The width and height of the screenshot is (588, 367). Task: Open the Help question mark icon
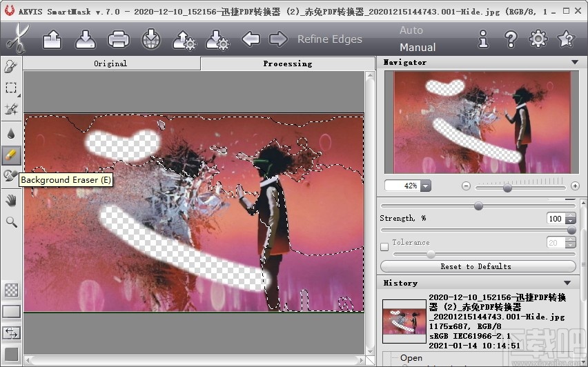pos(511,39)
